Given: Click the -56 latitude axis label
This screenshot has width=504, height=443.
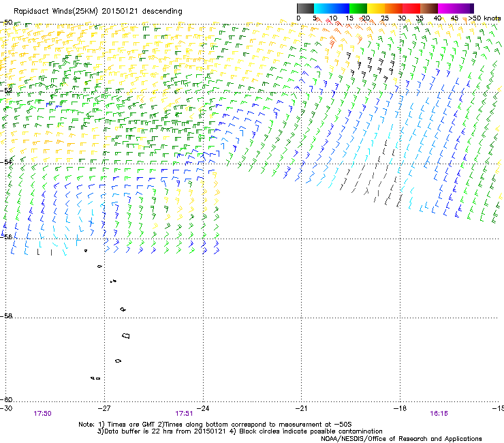Looking at the screenshot, I should point(6,236).
